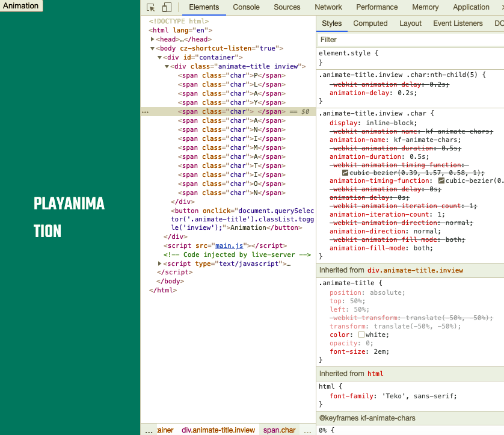Click the animation-iteration-count value 1

[440, 214]
